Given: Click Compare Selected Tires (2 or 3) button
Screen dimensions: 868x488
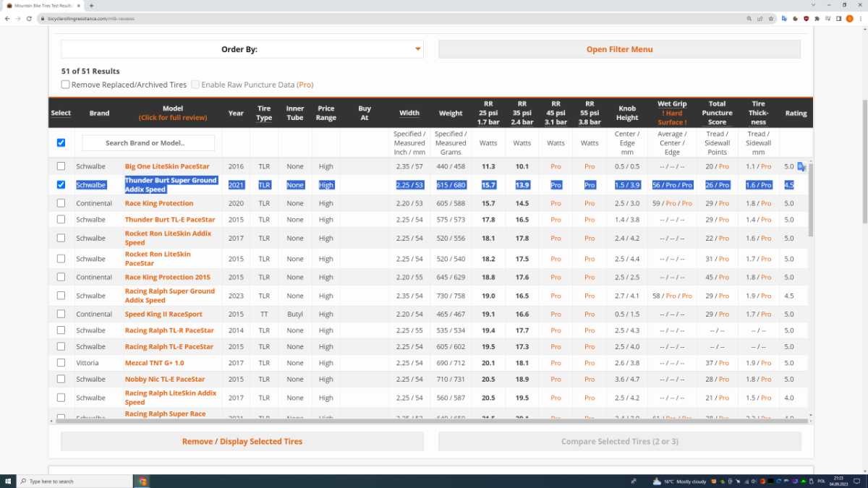Looking at the screenshot, I should click(x=620, y=441).
